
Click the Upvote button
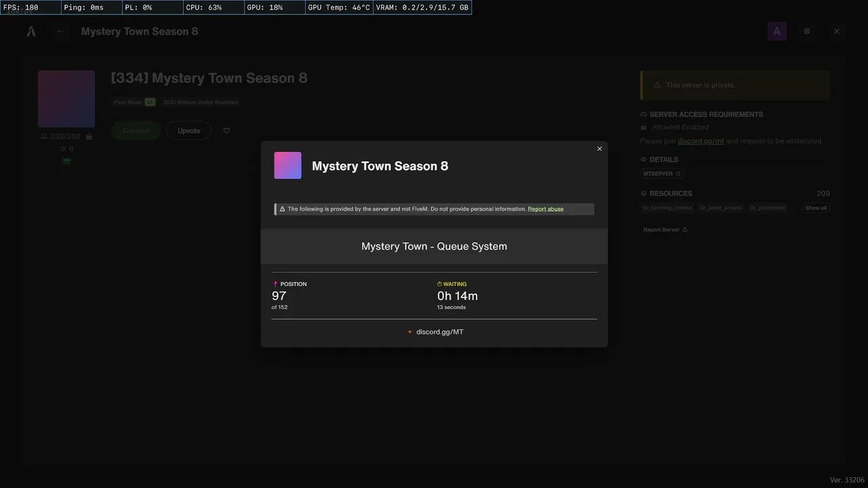pyautogui.click(x=189, y=130)
